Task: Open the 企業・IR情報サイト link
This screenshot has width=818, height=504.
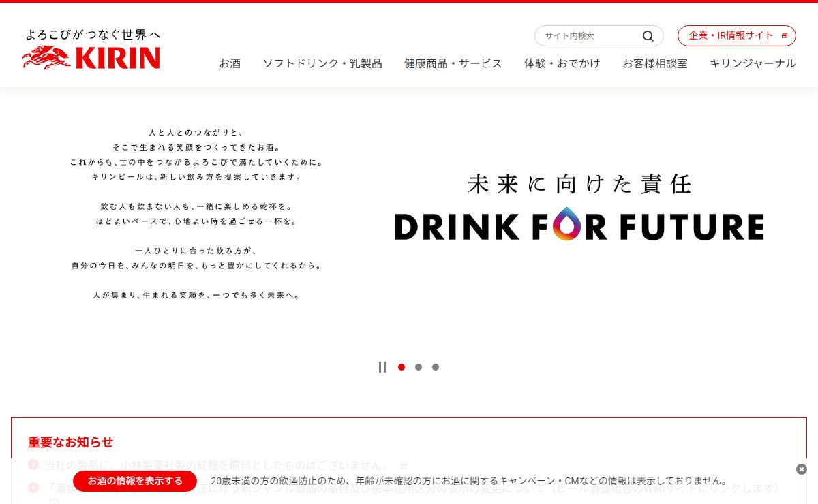Action: tap(737, 36)
